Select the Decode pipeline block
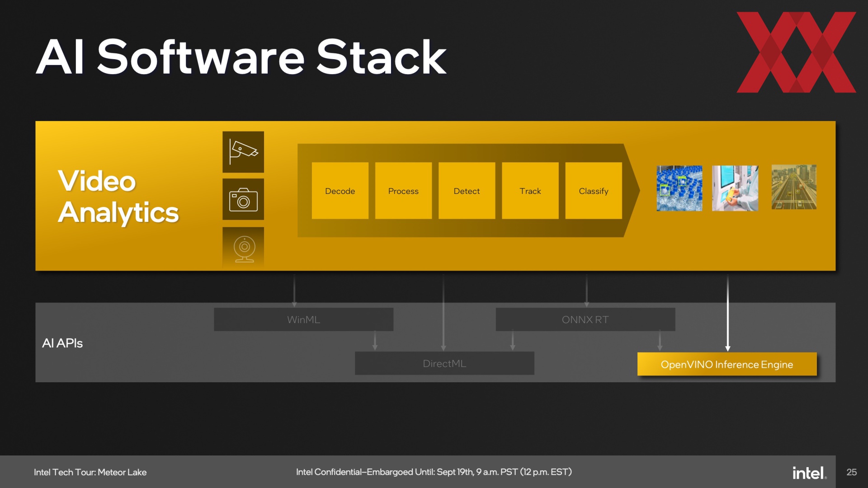The image size is (868, 488). (340, 191)
